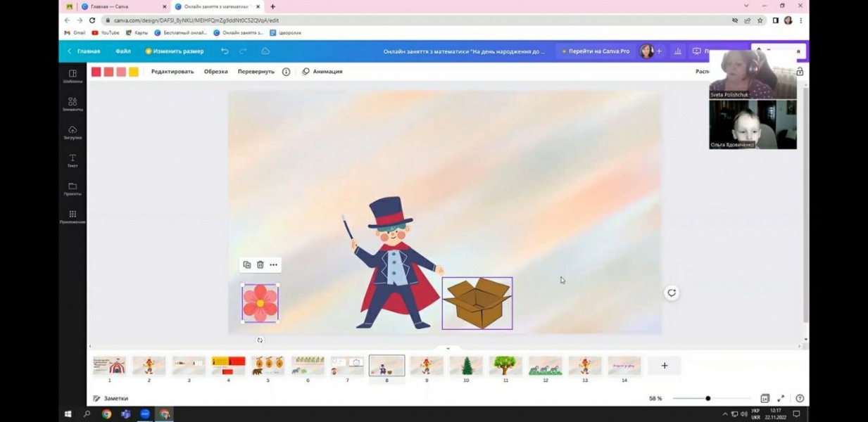Open the Projects folder panel
The height and width of the screenshot is (422, 868).
click(73, 188)
